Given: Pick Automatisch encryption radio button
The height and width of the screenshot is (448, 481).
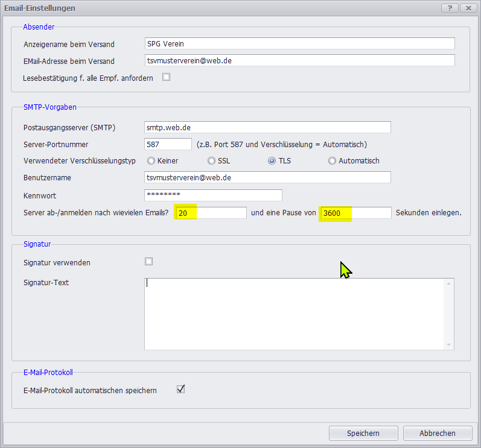Looking at the screenshot, I should (x=332, y=161).
